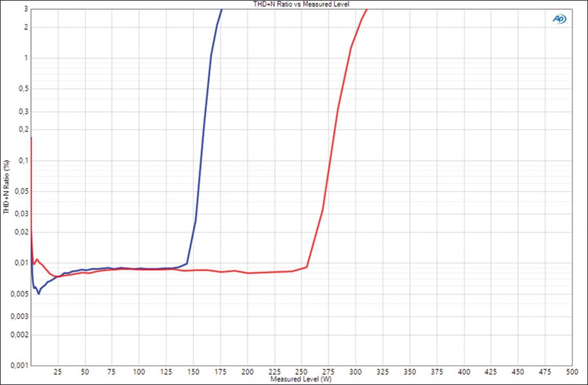
Task: Select the x-axis tick value 200
Action: tap(247, 372)
